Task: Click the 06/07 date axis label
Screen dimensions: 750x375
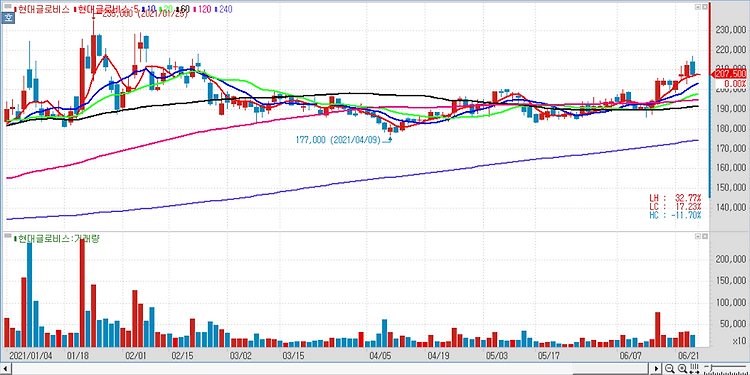Action: click(x=630, y=356)
